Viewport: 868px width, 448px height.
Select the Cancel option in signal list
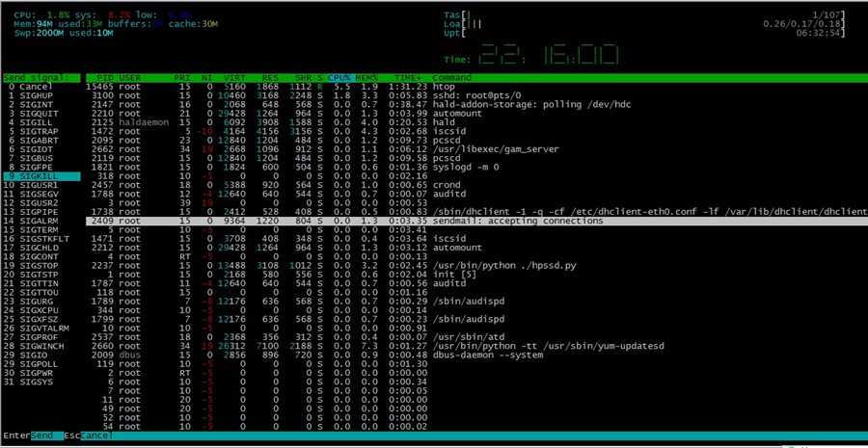click(41, 87)
